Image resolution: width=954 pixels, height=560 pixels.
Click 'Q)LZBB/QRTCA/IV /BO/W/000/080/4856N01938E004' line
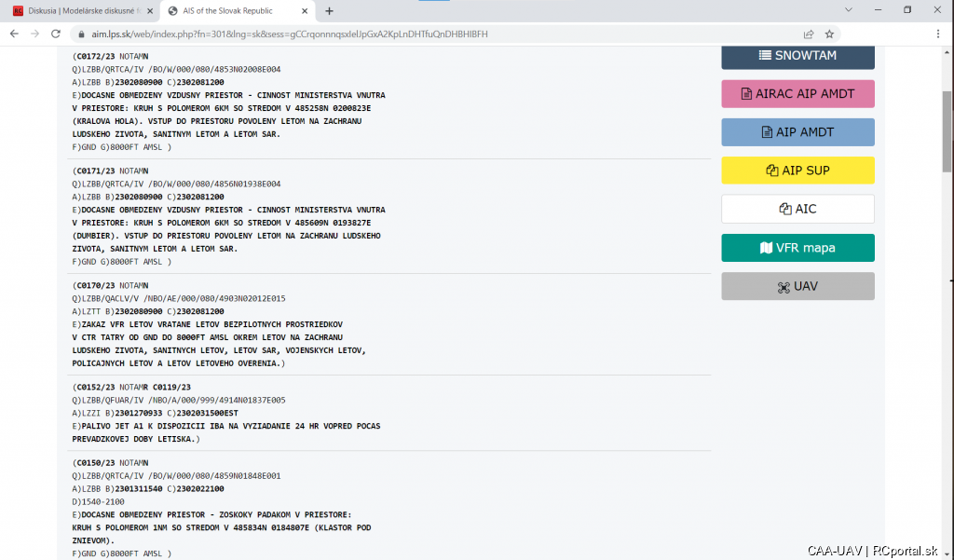176,184
